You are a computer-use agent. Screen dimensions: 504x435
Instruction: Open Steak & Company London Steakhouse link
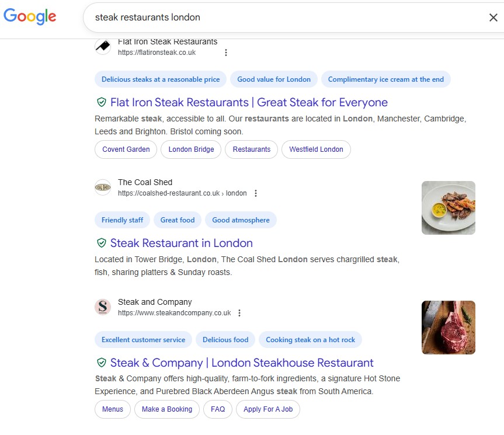click(242, 363)
